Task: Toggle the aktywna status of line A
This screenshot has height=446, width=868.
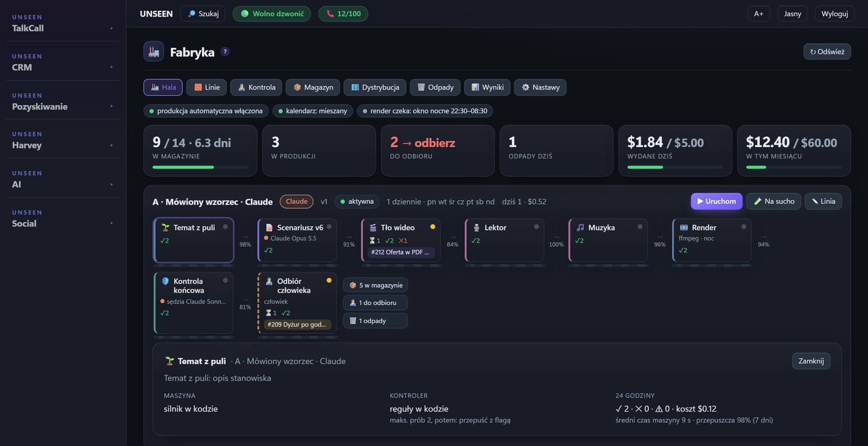Action: pos(356,201)
